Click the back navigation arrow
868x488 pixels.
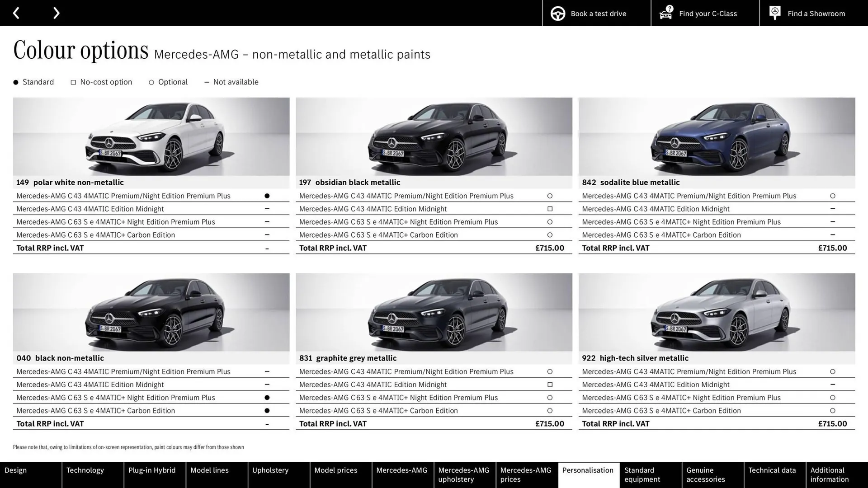pos(17,13)
